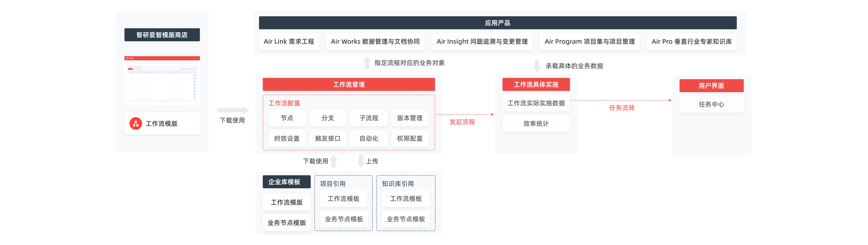Select the 自动化 configuration box
This screenshot has height=245, width=868.
tap(369, 138)
